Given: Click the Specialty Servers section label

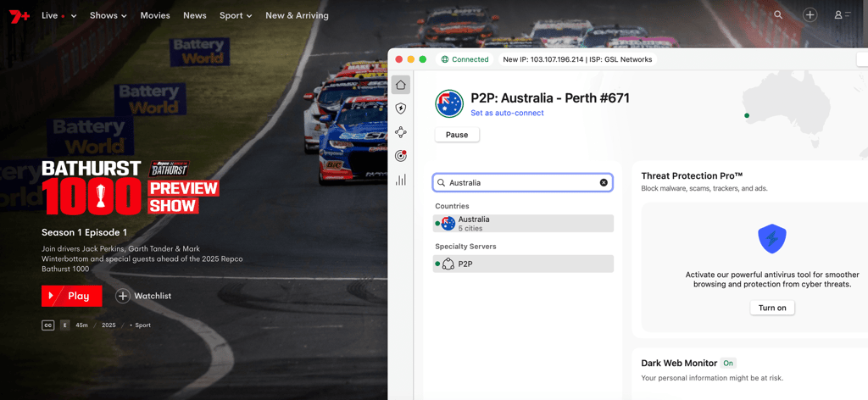Looking at the screenshot, I should point(465,247).
